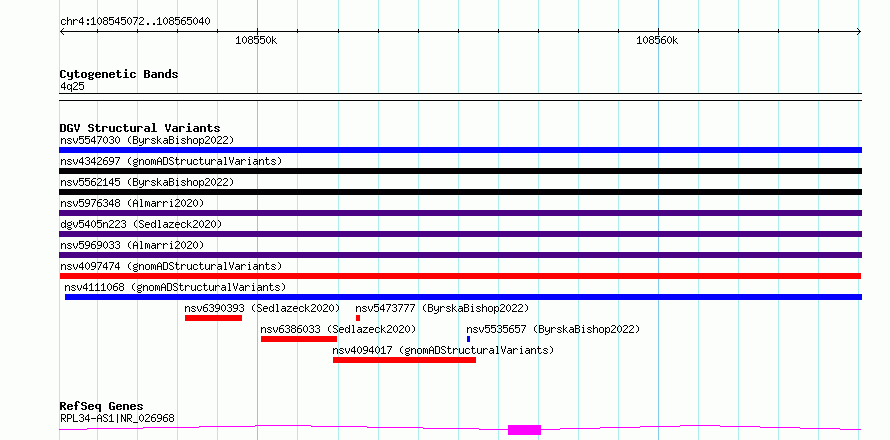The image size is (890, 440).
Task: Click the red nsv6386033 variant bar
Action: tap(299, 339)
